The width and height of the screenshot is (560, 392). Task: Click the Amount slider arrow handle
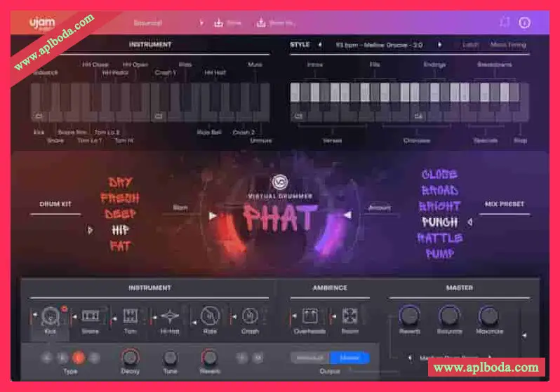(347, 215)
